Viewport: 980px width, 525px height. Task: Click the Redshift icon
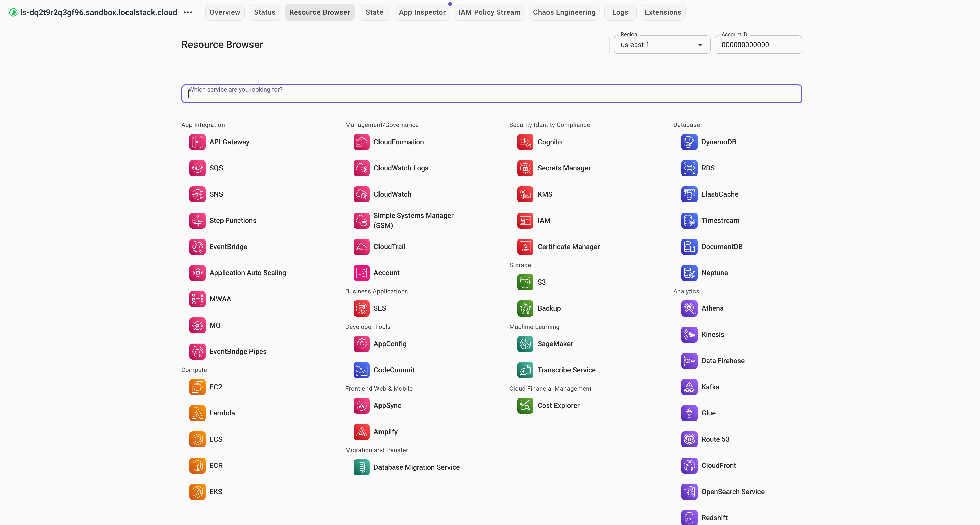point(689,518)
